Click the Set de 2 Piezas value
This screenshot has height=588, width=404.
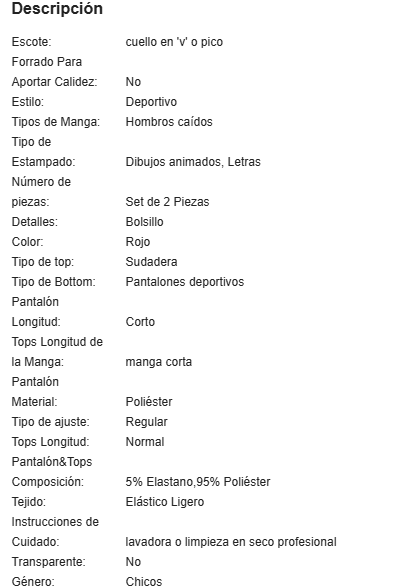(x=167, y=202)
